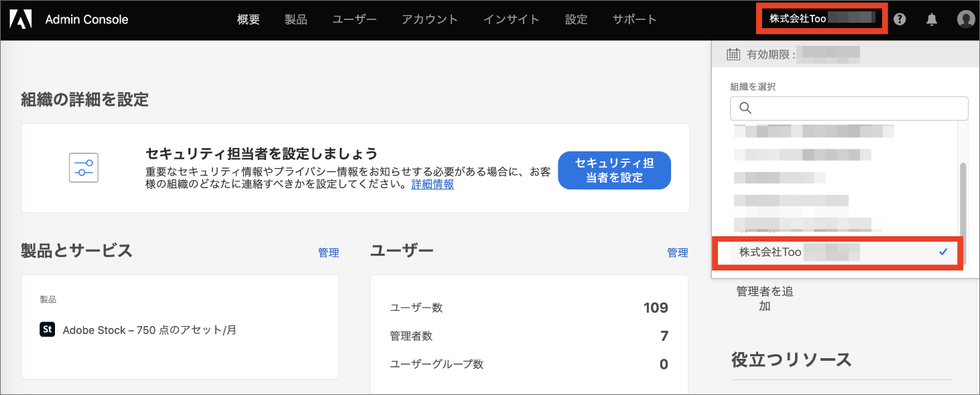Click the 管理者数 7 row
This screenshot has width=980, height=395.
(530, 335)
